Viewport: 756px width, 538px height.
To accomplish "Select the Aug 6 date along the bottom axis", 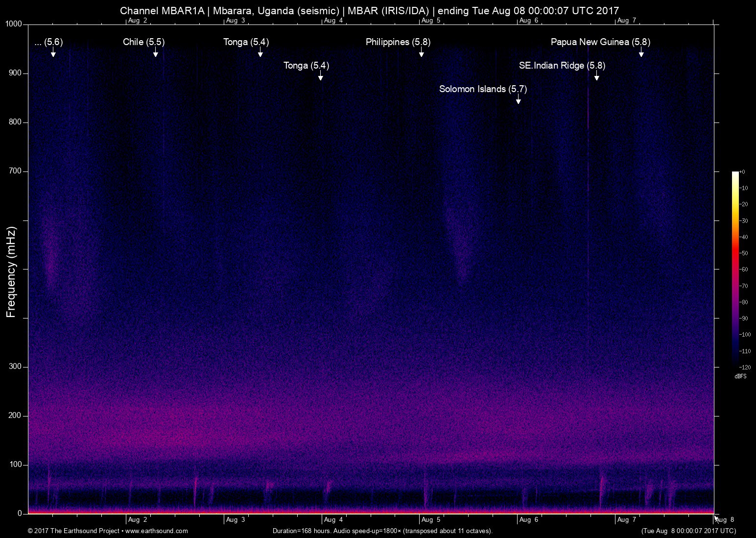I will click(529, 519).
